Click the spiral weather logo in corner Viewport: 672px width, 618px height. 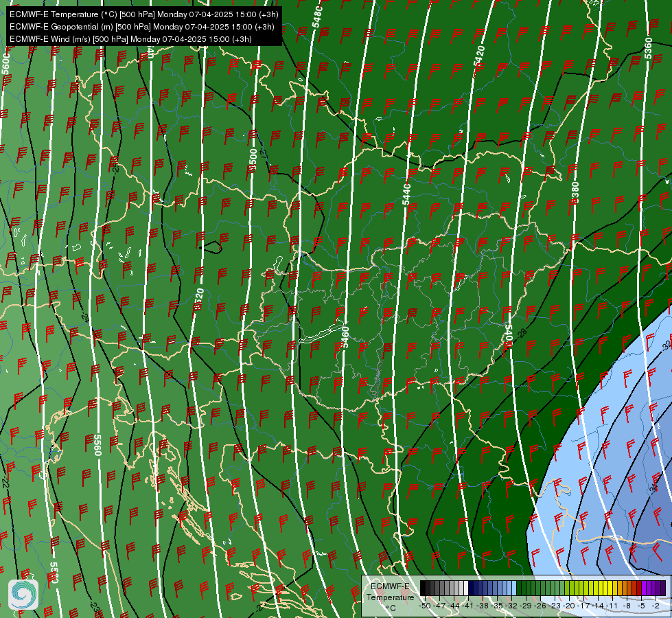23,595
